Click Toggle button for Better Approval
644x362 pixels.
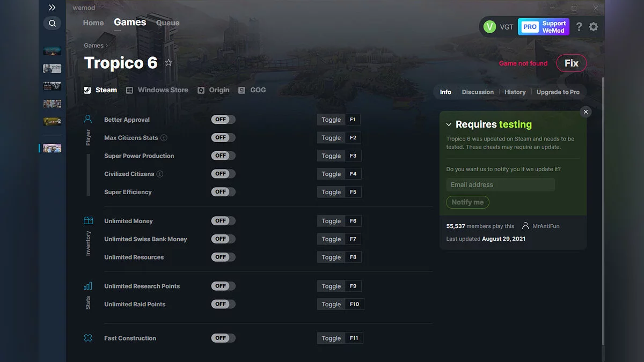[x=331, y=120]
